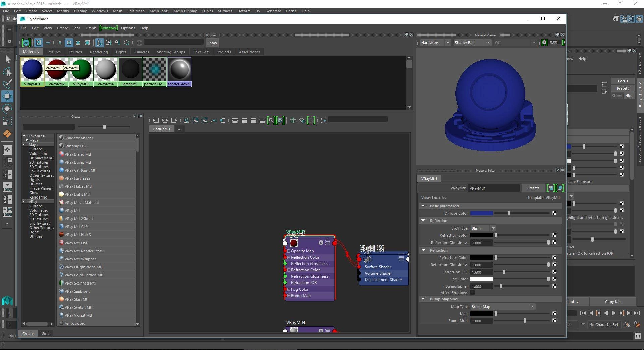Click the white Fog Color swatch
The image size is (644, 350).
click(481, 279)
